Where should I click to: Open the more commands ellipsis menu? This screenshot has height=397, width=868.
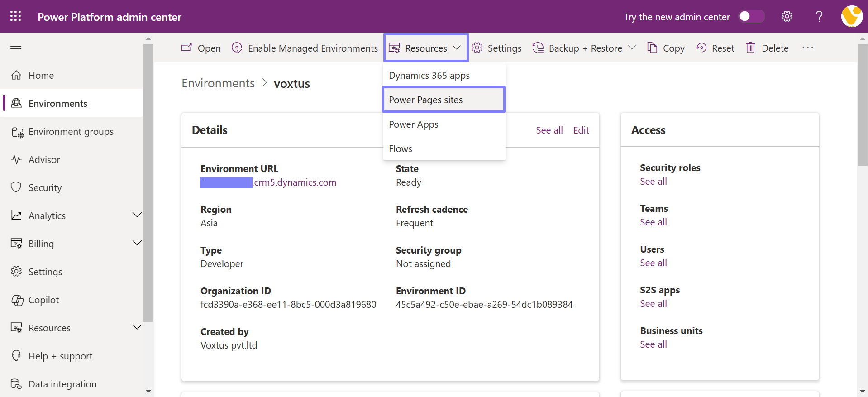pyautogui.click(x=808, y=48)
